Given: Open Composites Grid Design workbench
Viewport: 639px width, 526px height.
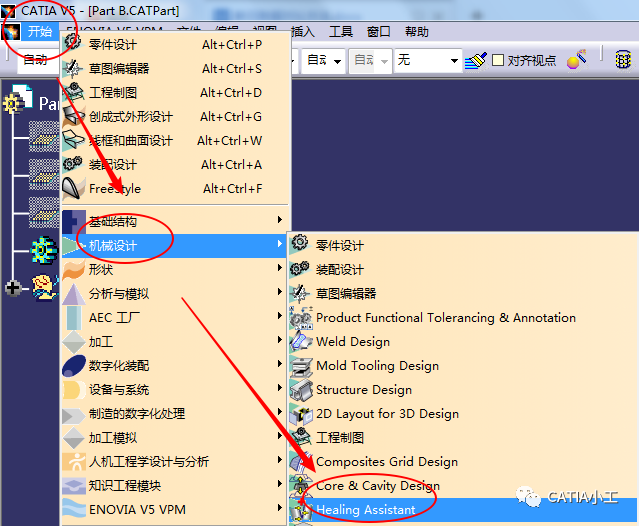Looking at the screenshot, I should pyautogui.click(x=463, y=462).
